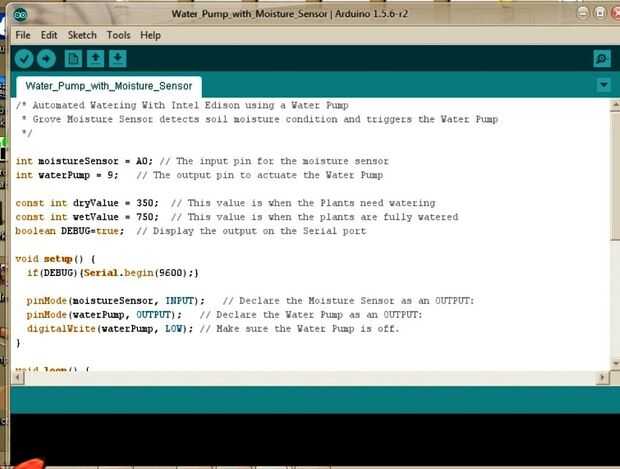
Task: Open the Serial Monitor magnifier icon
Action: tap(602, 59)
